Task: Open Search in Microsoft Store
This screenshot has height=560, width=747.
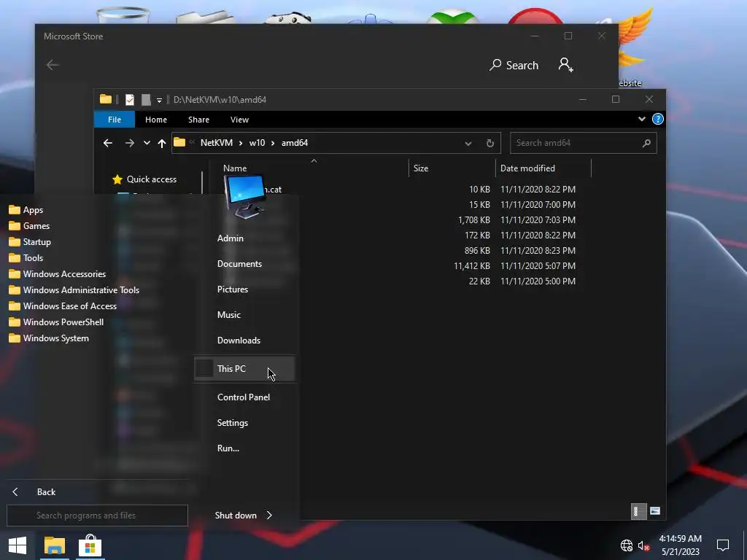Action: point(514,65)
